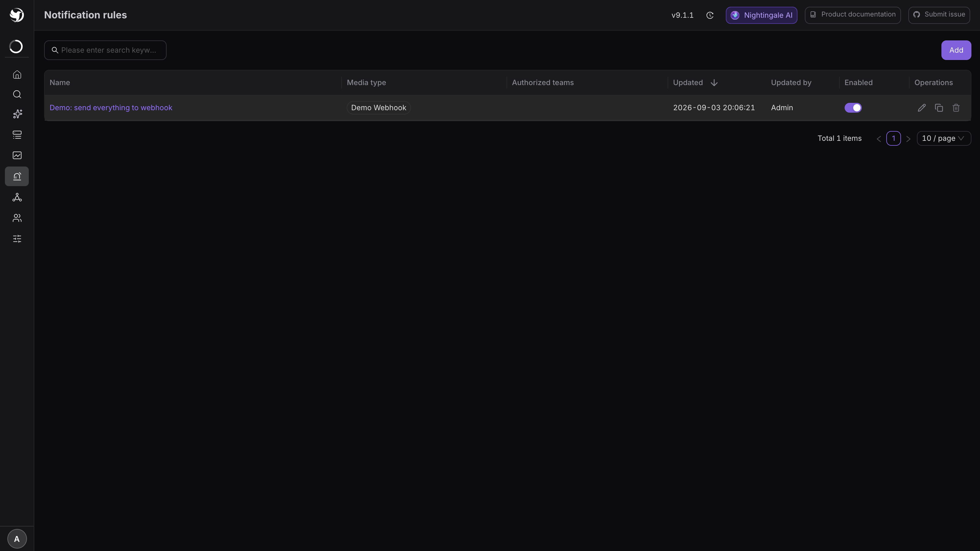
Task: Click the Add button
Action: click(956, 50)
